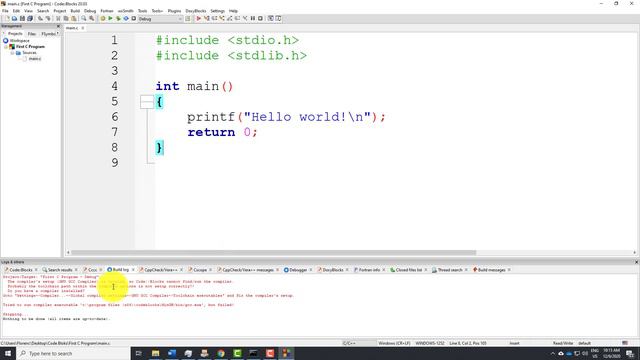Open the Help menu
The width and height of the screenshot is (640, 360).
click(233, 11)
